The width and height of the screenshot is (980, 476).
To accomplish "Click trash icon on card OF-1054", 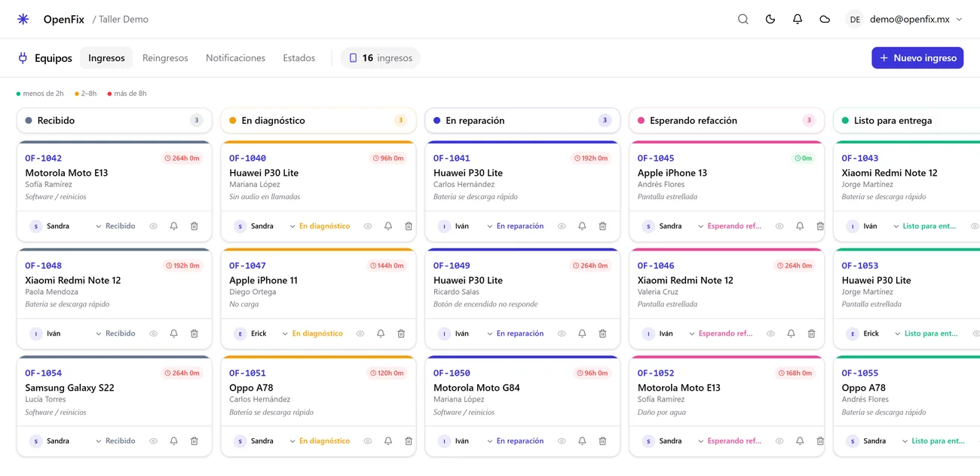I will 194,441.
